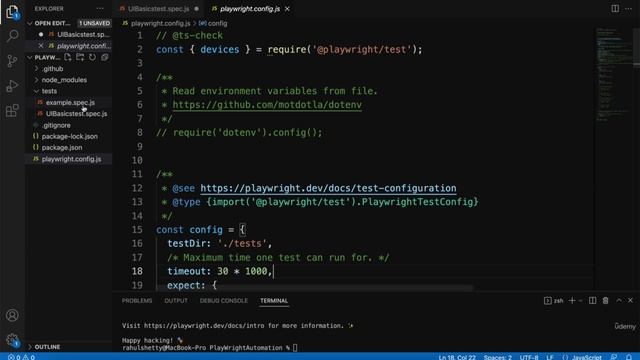
Task: Open the playwright.dev test-configuration link
Action: point(328,188)
